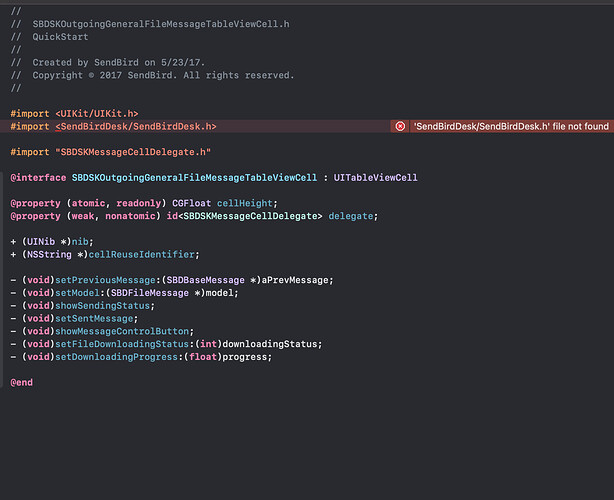This screenshot has width=614, height=500.
Task: Click the UITableViewCell superclass name
Action: tap(376, 178)
